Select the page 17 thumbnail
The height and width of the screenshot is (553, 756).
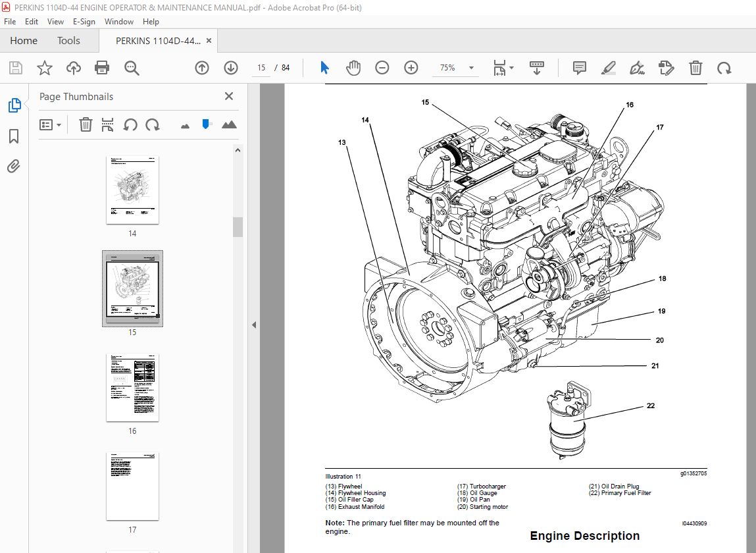[x=133, y=487]
